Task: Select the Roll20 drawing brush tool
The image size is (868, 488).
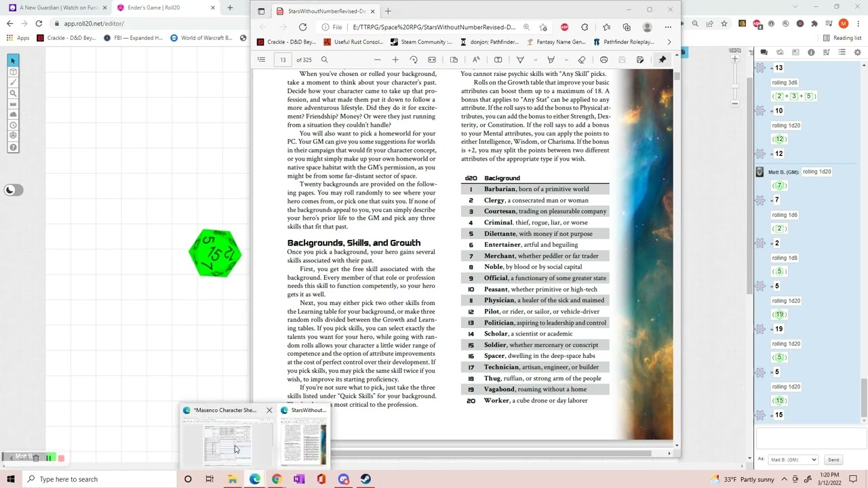Action: pos(13,83)
